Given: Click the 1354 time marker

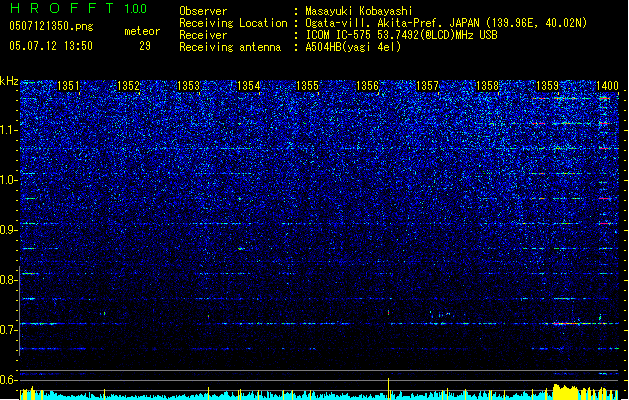Looking at the screenshot, I should (248, 86).
